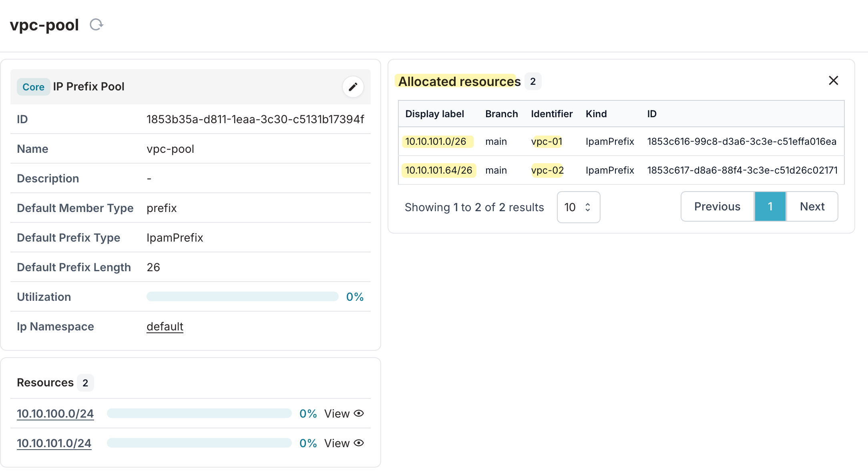This screenshot has width=868, height=472.
Task: Close the Allocated resources panel
Action: pyautogui.click(x=833, y=81)
